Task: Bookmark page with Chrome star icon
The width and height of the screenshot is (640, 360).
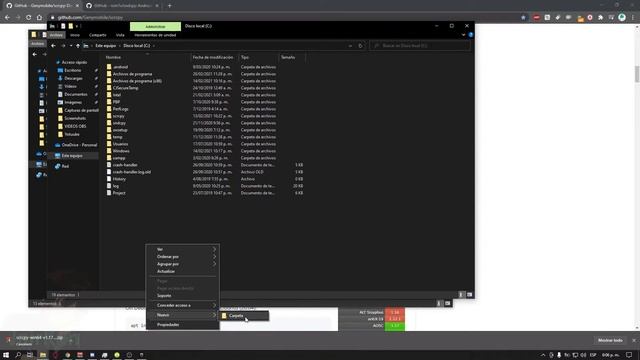Action: pyautogui.click(x=523, y=18)
